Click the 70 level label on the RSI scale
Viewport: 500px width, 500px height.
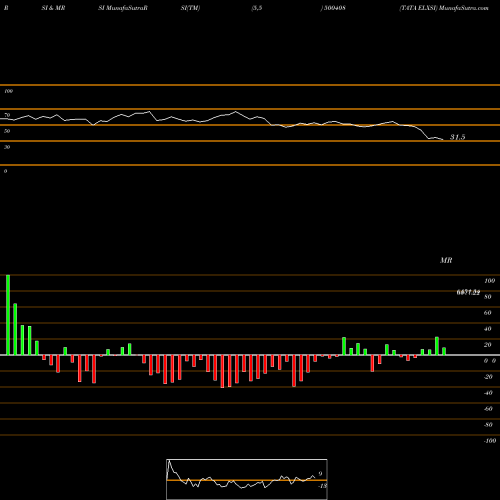(7, 115)
